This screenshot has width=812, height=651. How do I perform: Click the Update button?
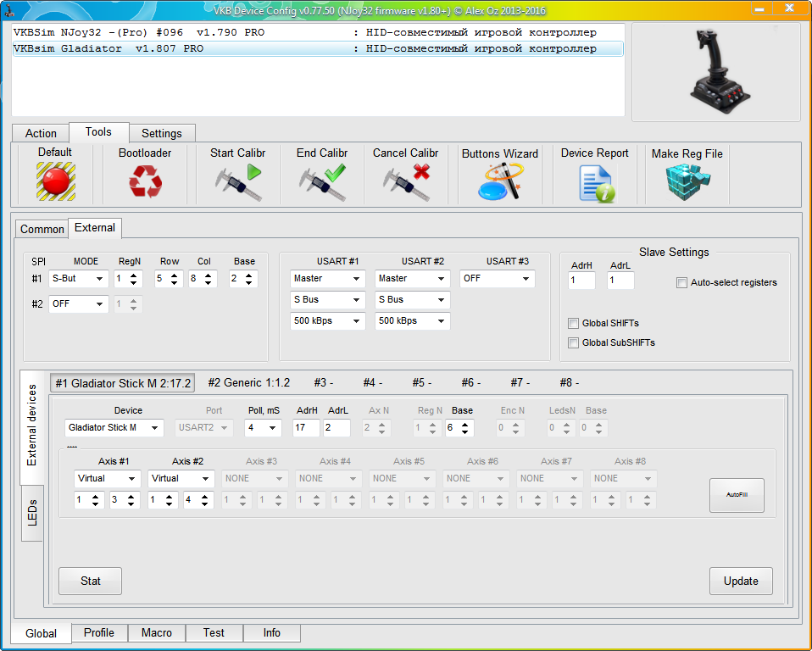click(741, 581)
